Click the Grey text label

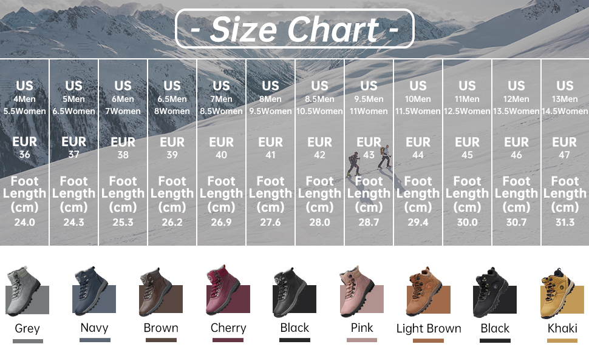click(27, 329)
